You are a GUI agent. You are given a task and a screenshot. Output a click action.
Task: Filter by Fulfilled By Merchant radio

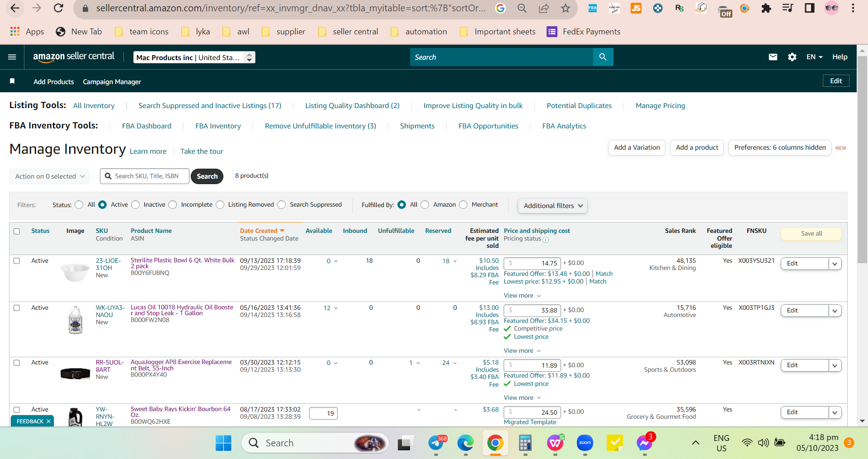[x=463, y=205]
